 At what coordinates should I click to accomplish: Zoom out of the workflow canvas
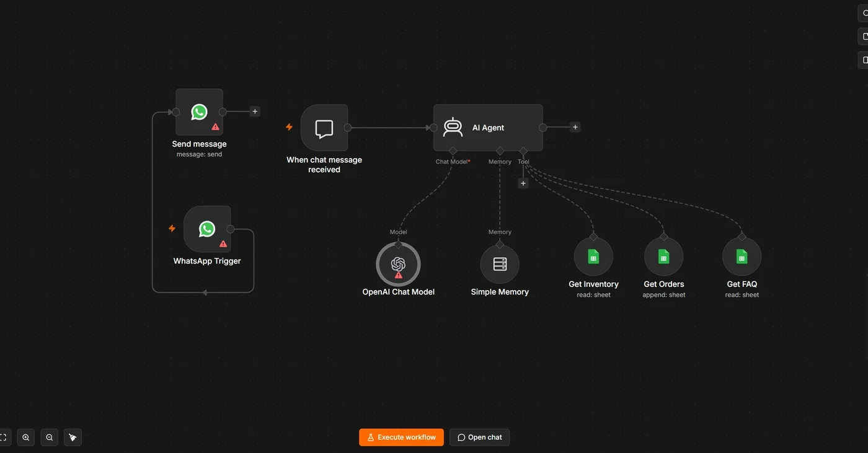pyautogui.click(x=50, y=438)
